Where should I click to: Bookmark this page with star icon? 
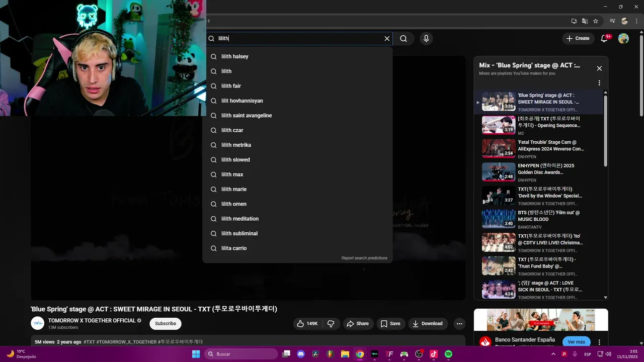(596, 21)
